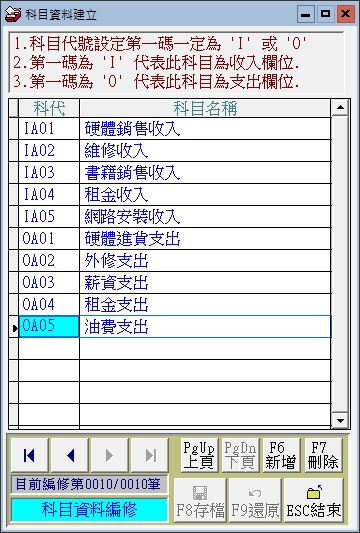The width and height of the screenshot is (360, 533).
Task: Click 維修收入 name cell
Action: (x=205, y=151)
